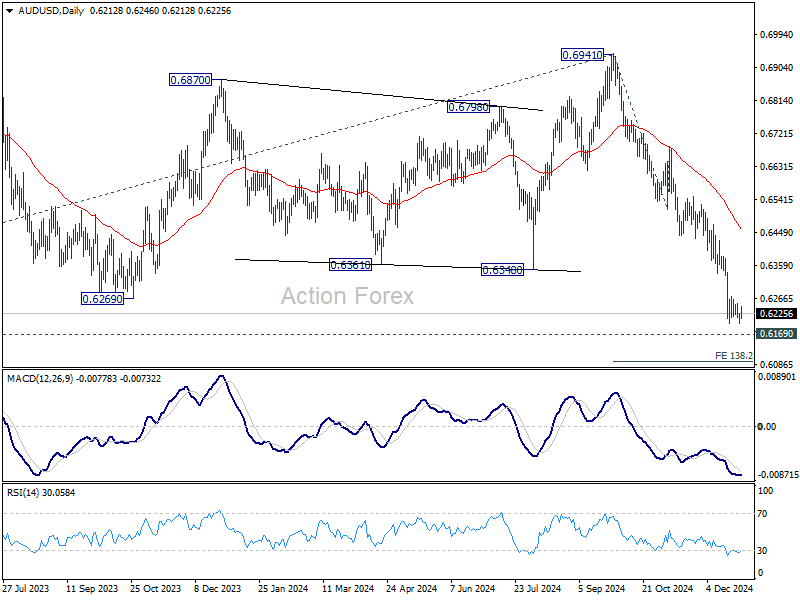Viewport: 800px width, 600px height.
Task: Select the 0.67980 price label
Action: pos(468,107)
